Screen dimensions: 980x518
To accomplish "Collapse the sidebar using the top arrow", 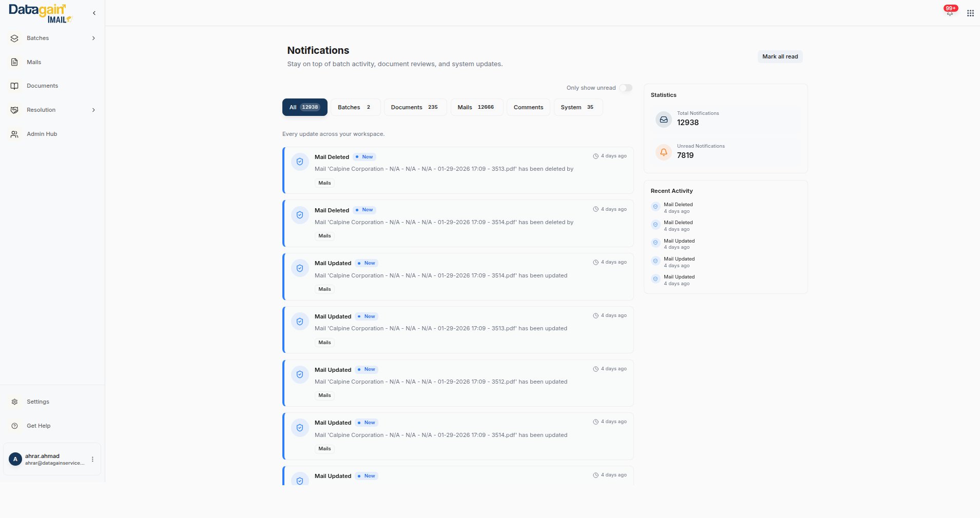I will point(94,13).
